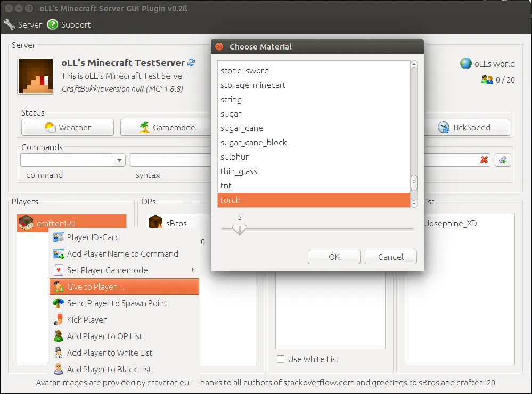The width and height of the screenshot is (532, 394).
Task: Cancel the Choose Material dialog
Action: (x=391, y=257)
